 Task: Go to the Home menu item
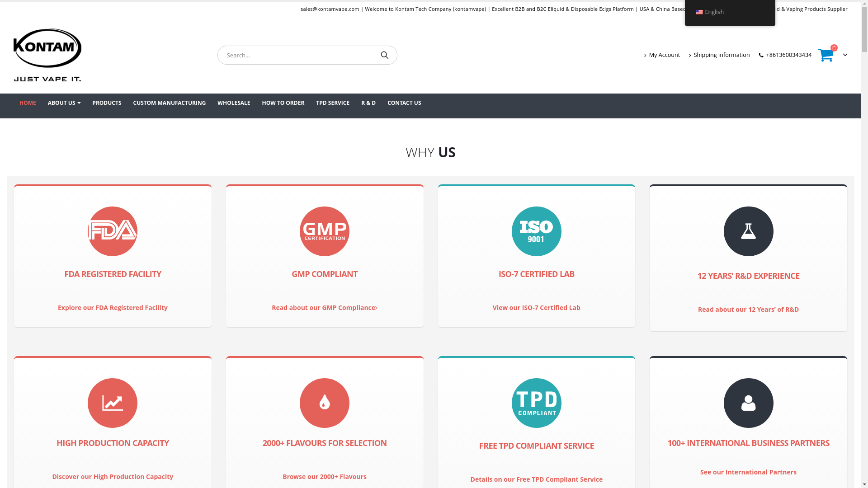(x=28, y=103)
